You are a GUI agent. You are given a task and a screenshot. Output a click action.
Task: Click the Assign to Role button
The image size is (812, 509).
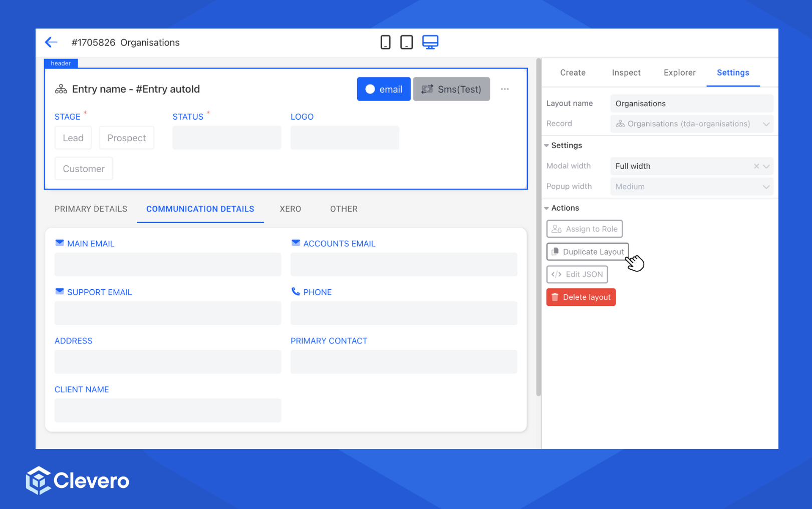coord(584,229)
